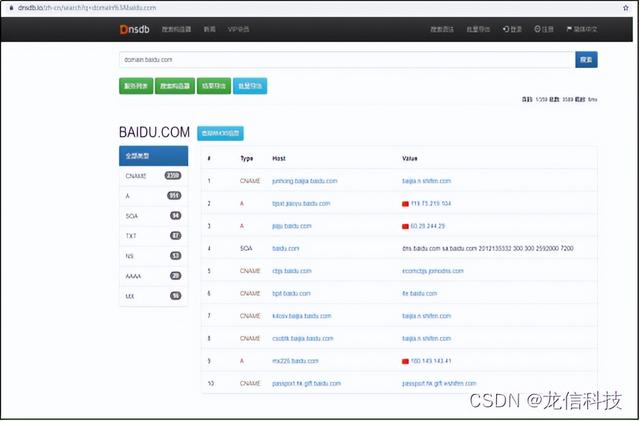The width and height of the screenshot is (640, 421).
Task: Open the VIP membership nav item
Action: 238,29
